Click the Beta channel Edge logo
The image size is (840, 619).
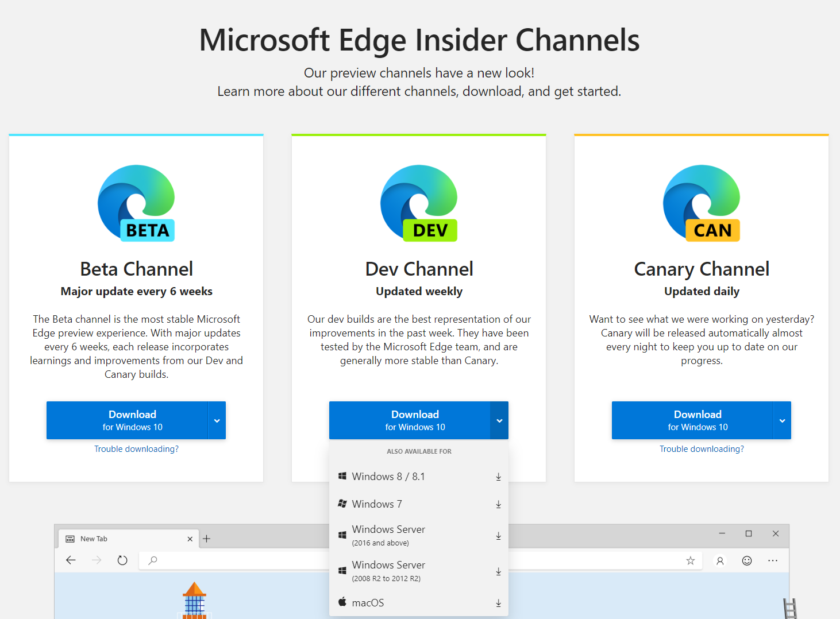pos(136,202)
